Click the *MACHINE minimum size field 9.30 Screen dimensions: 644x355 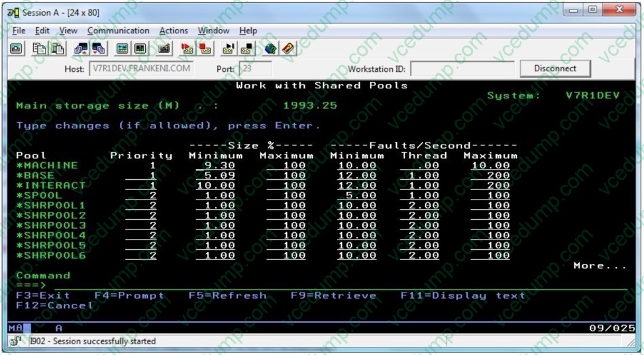pyautogui.click(x=216, y=166)
